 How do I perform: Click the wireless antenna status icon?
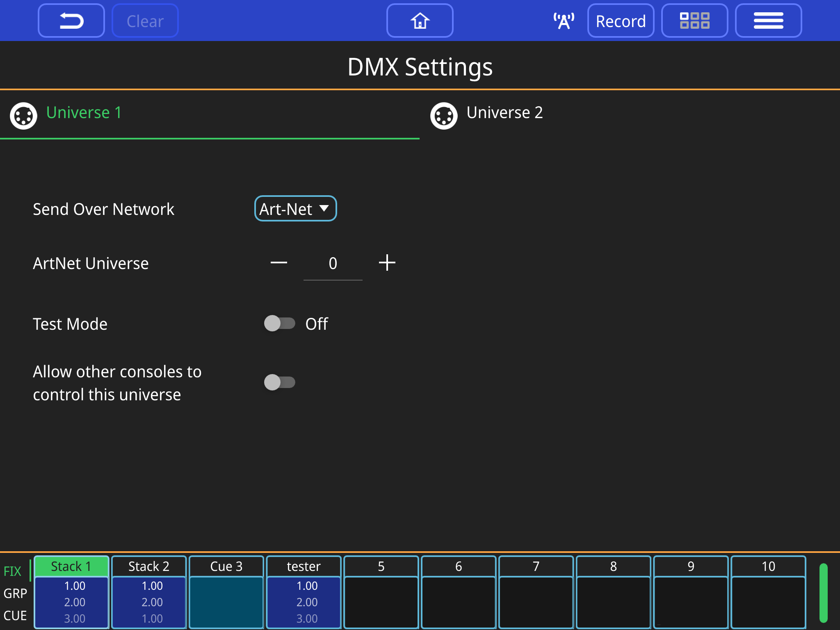click(x=564, y=21)
